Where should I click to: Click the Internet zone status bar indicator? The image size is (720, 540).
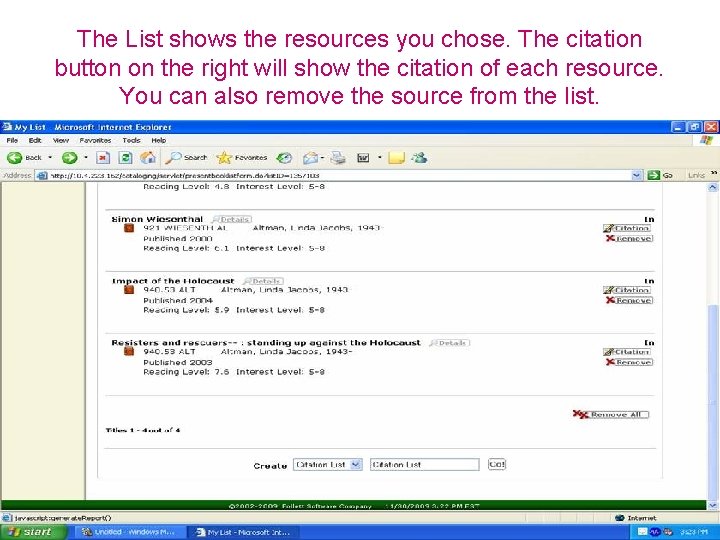click(x=636, y=518)
